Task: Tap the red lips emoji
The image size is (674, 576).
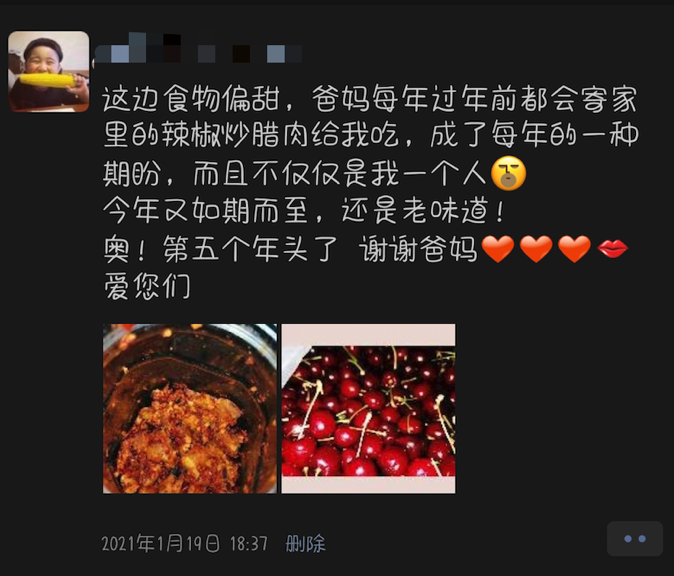Action: pyautogui.click(x=613, y=249)
